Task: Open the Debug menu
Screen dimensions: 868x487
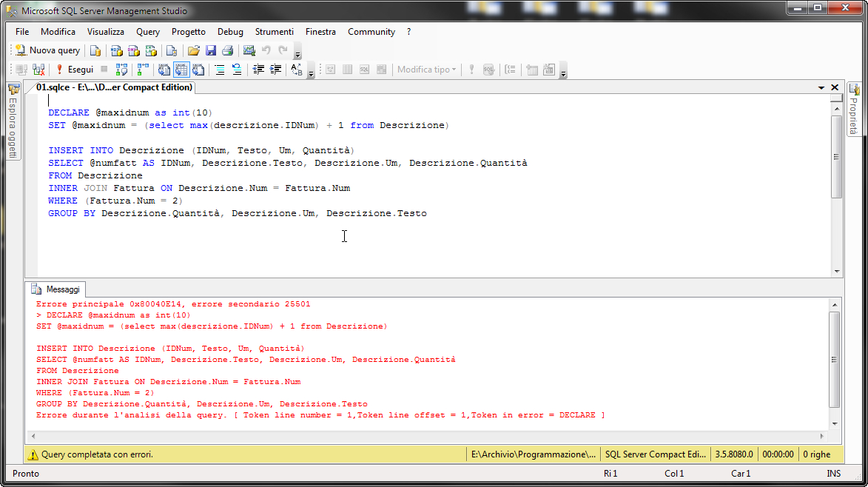Action: (230, 32)
